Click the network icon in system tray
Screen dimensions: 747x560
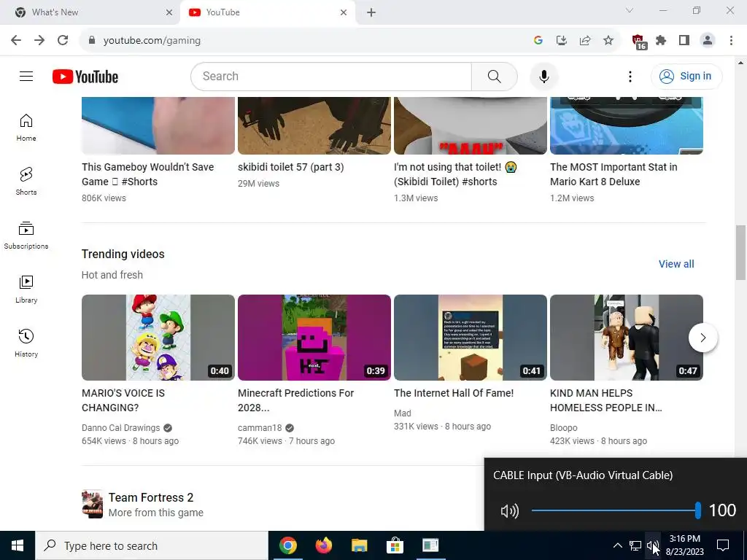coord(635,545)
